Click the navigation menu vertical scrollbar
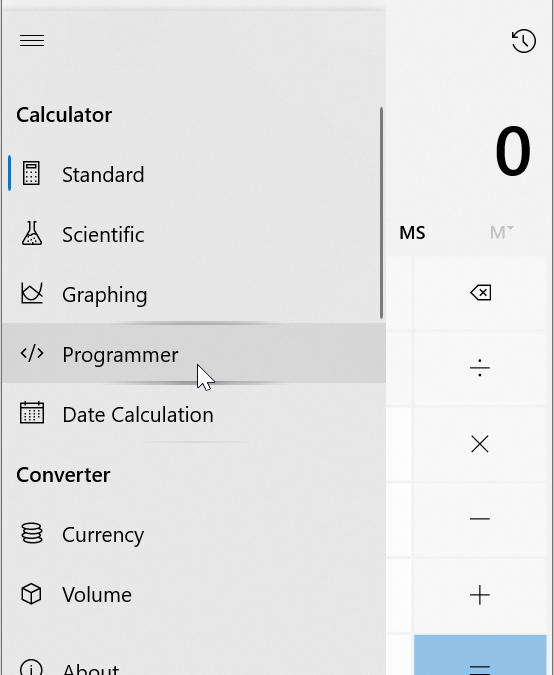Image resolution: width=554 pixels, height=675 pixels. click(381, 213)
